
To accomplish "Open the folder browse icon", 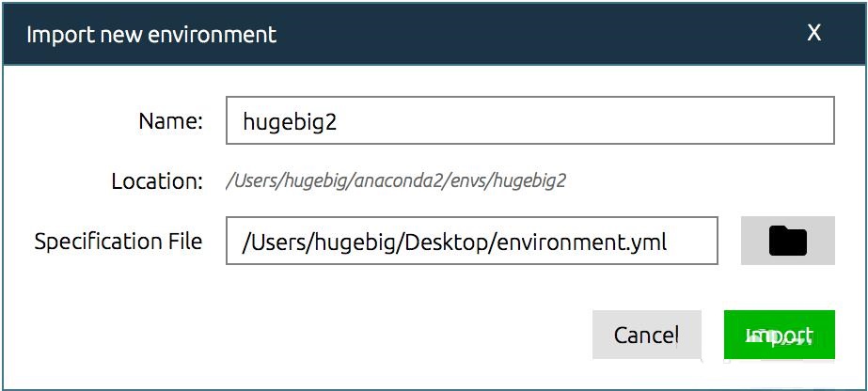I will pyautogui.click(x=787, y=241).
